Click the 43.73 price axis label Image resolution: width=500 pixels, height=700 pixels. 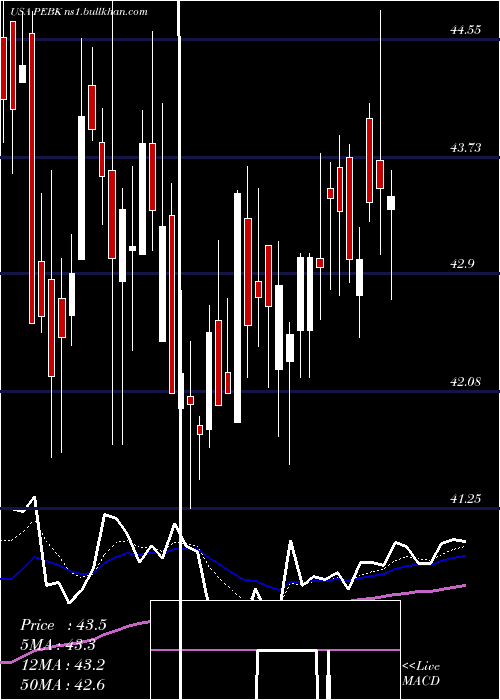[x=466, y=148]
